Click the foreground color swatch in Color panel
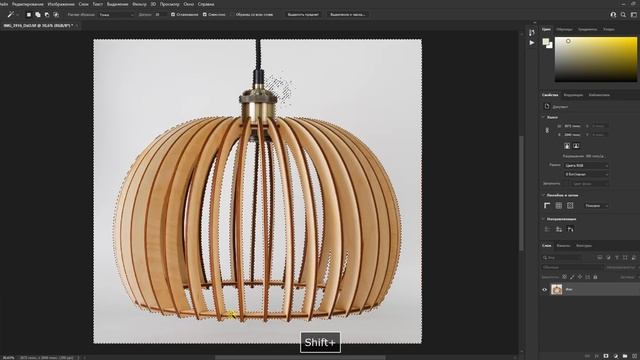The height and width of the screenshot is (360, 640). click(546, 41)
